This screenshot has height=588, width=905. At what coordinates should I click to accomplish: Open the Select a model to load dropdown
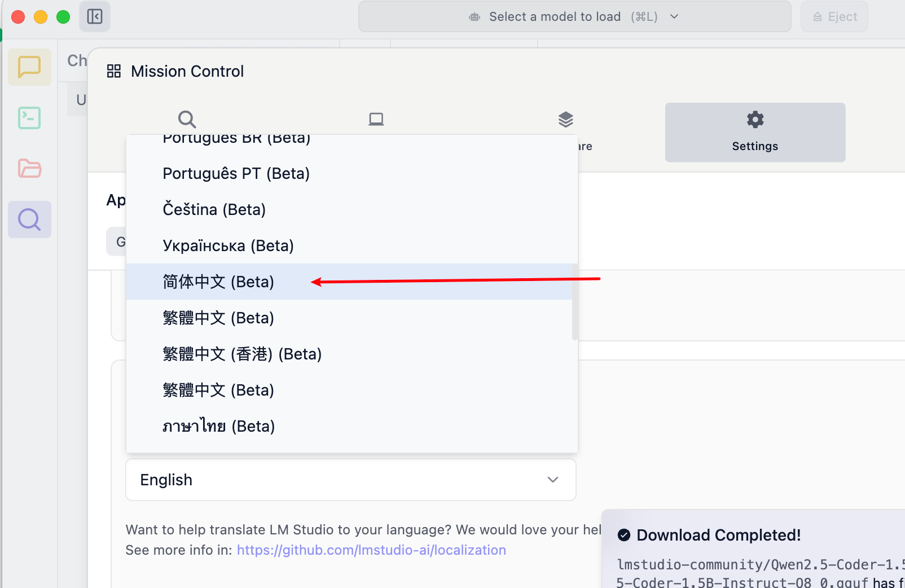574,16
